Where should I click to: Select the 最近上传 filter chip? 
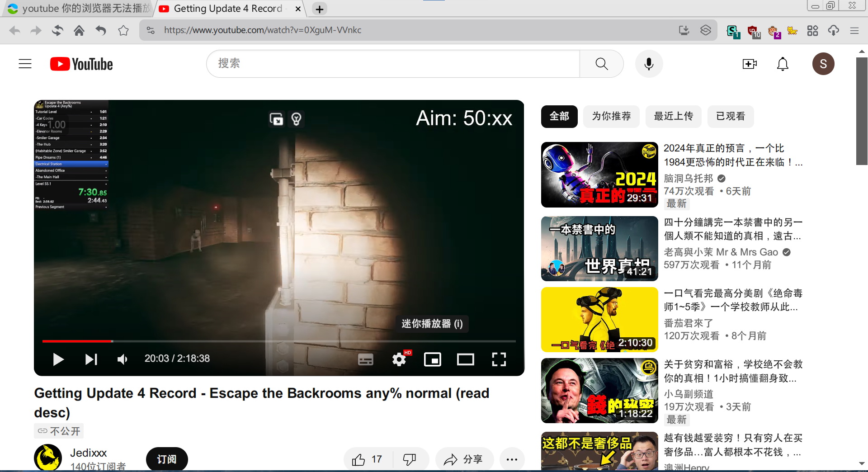(x=673, y=116)
